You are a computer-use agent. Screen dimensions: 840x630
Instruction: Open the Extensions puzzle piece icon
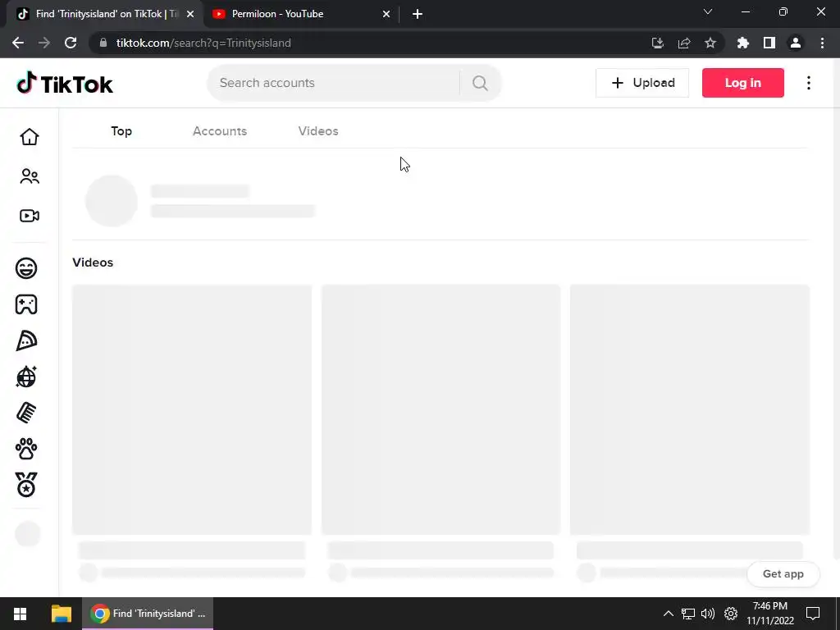tap(743, 43)
